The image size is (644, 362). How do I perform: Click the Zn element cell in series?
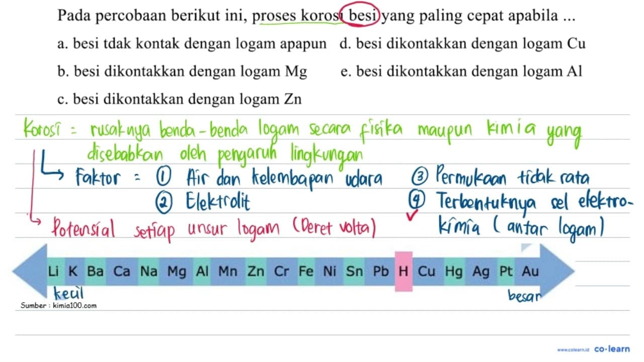tap(256, 271)
